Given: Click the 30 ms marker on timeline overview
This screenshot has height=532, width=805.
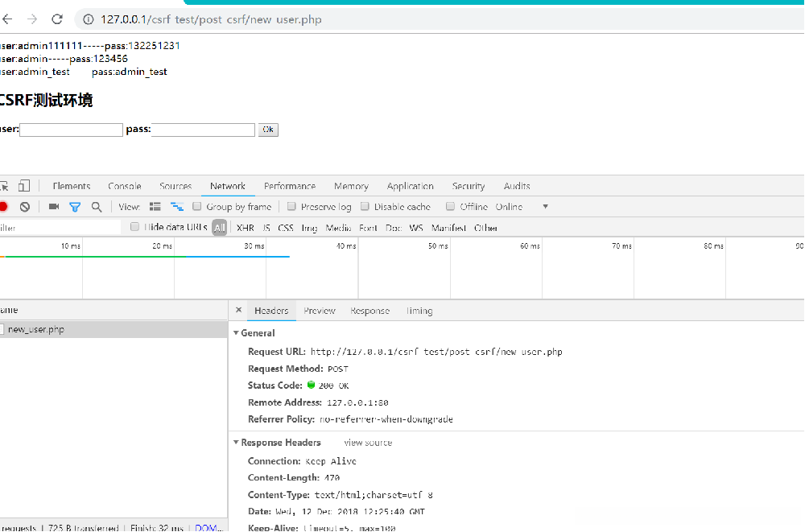Looking at the screenshot, I should coord(254,246).
